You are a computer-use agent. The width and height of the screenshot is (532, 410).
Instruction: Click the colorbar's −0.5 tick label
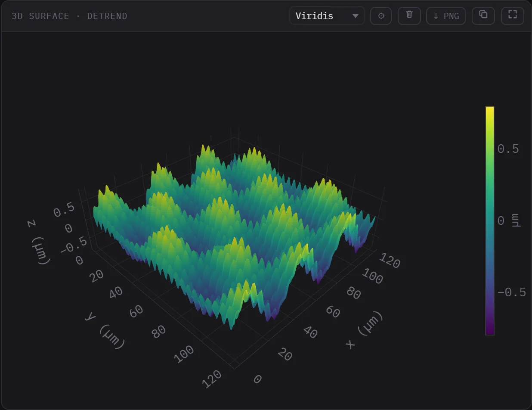tap(512, 293)
